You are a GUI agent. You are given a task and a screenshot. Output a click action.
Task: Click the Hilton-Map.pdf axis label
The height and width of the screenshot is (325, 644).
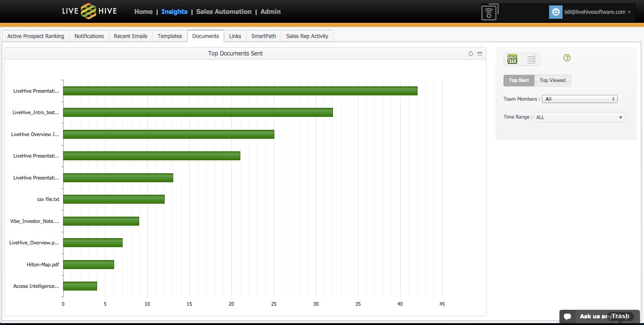pyautogui.click(x=43, y=265)
